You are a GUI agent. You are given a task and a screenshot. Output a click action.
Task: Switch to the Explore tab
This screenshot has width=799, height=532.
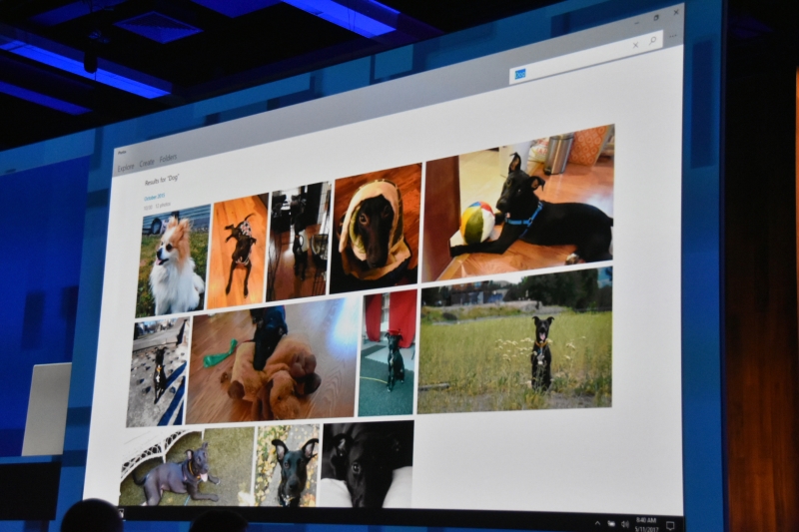click(126, 167)
